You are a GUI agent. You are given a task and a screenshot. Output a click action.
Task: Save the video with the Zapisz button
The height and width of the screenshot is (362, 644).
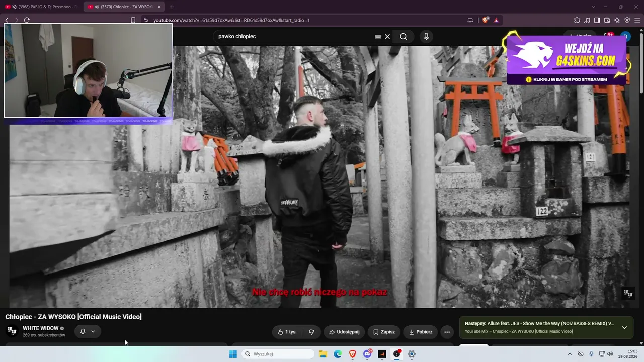(384, 332)
